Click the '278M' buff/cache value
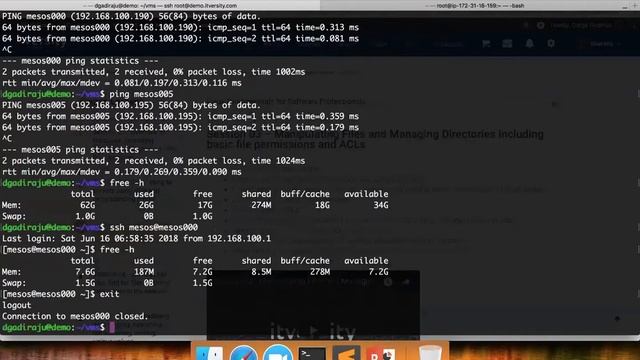This screenshot has width=640, height=360. point(320,272)
